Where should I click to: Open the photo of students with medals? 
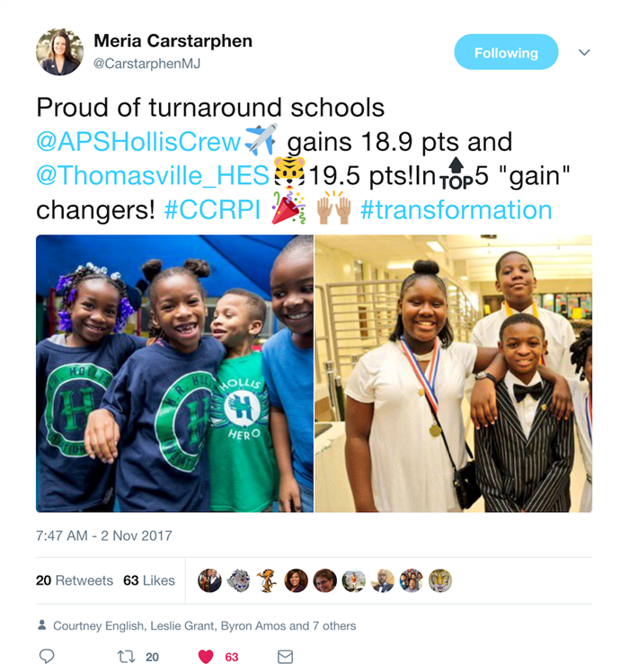pos(454,374)
